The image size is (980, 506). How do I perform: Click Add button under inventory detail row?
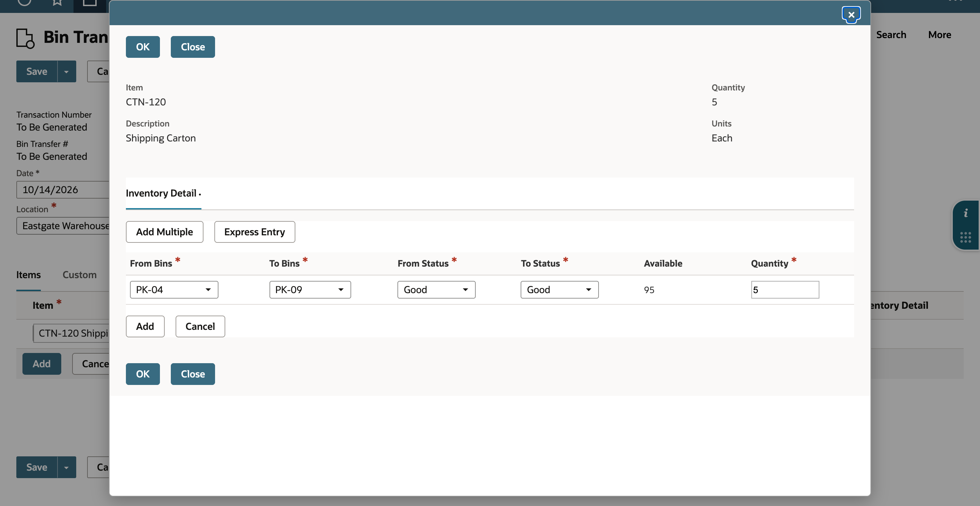click(145, 326)
